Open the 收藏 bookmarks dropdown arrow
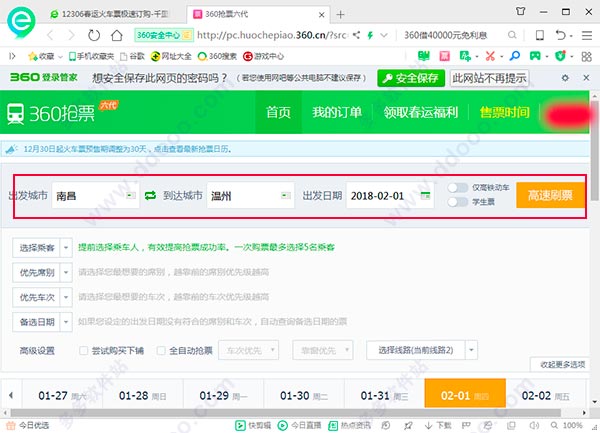 (60, 57)
